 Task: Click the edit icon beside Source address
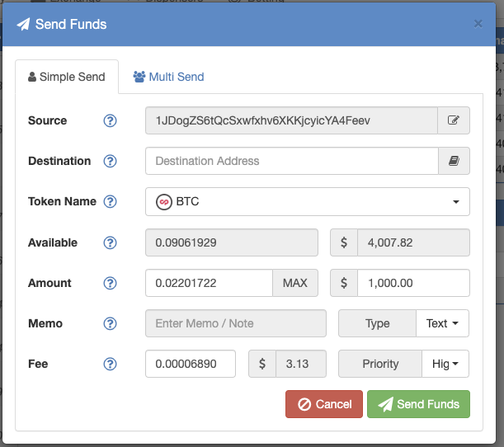454,120
